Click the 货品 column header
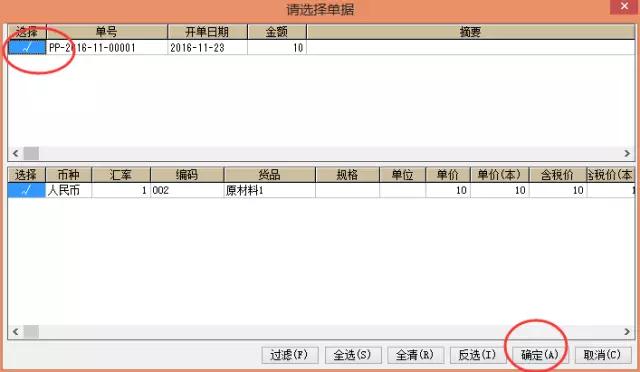640x372 pixels. point(269,175)
